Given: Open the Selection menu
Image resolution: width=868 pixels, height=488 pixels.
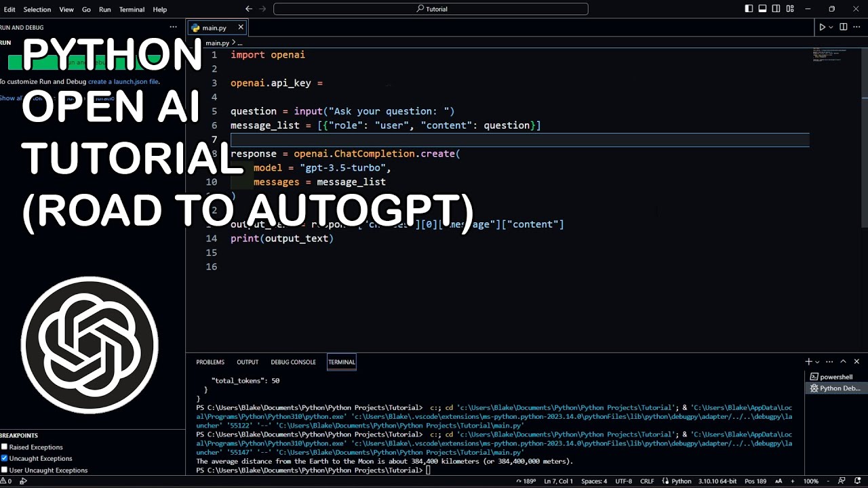Looking at the screenshot, I should (x=37, y=9).
